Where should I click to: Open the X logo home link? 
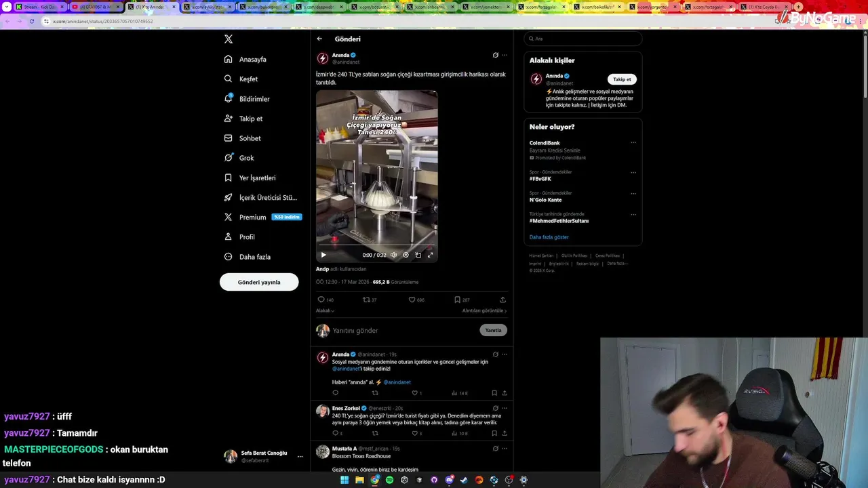[229, 39]
